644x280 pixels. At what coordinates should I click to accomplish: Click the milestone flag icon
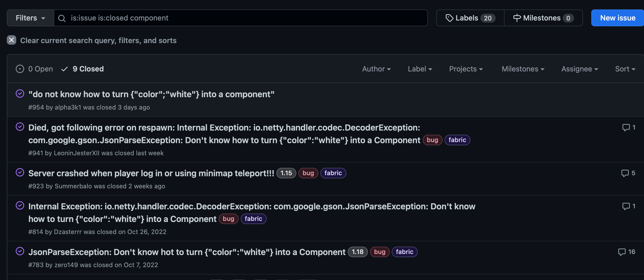pyautogui.click(x=517, y=18)
